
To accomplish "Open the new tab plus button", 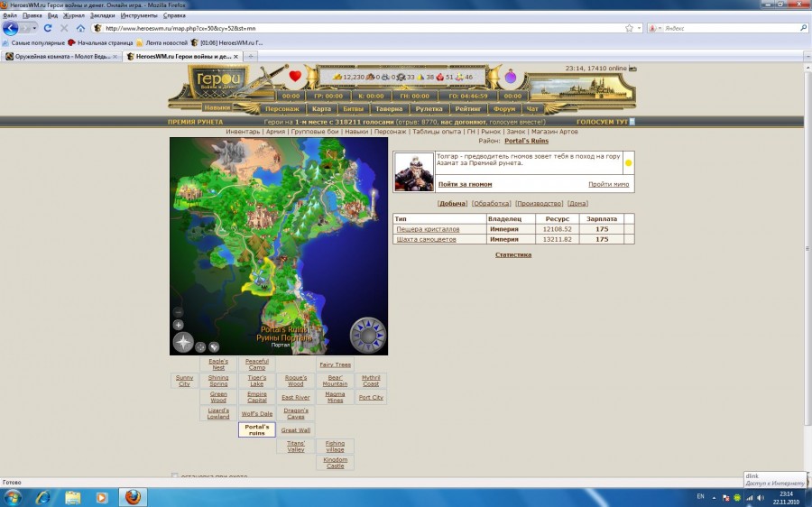I will (x=250, y=56).
